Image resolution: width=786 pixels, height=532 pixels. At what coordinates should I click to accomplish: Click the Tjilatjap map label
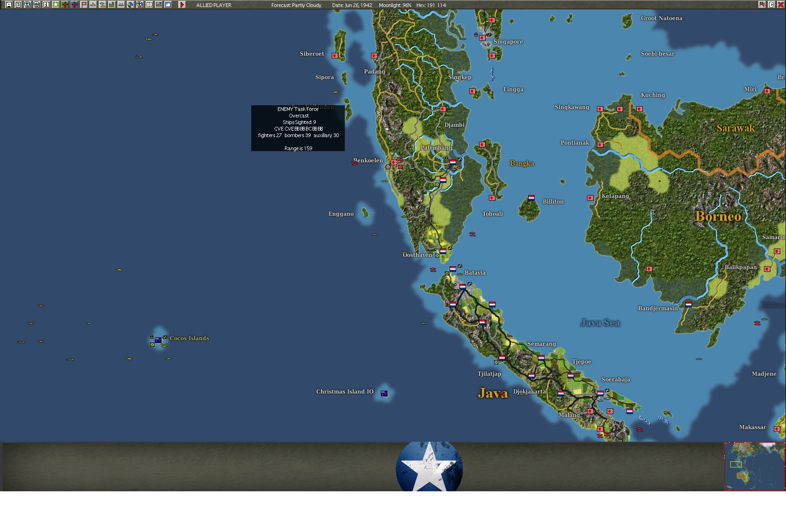489,374
